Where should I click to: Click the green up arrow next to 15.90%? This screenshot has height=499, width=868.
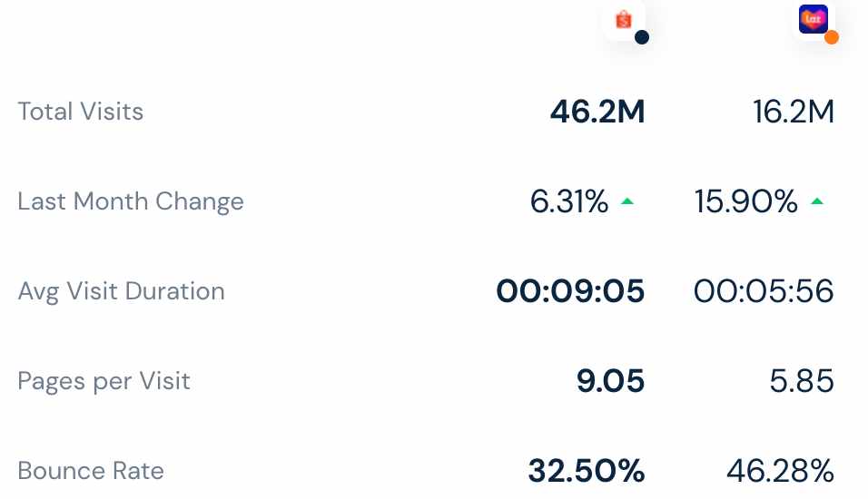coord(817,201)
